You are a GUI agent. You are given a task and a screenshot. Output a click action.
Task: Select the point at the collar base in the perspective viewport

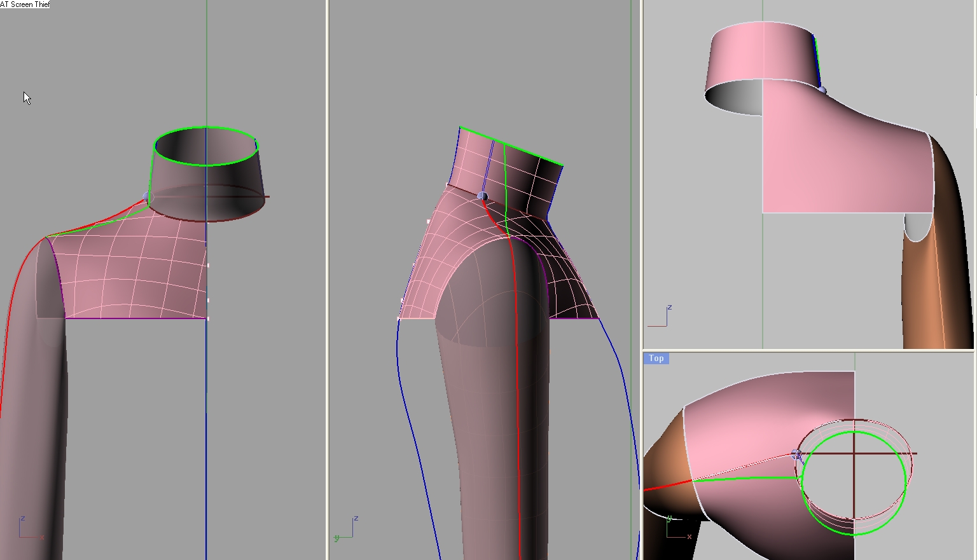point(822,90)
